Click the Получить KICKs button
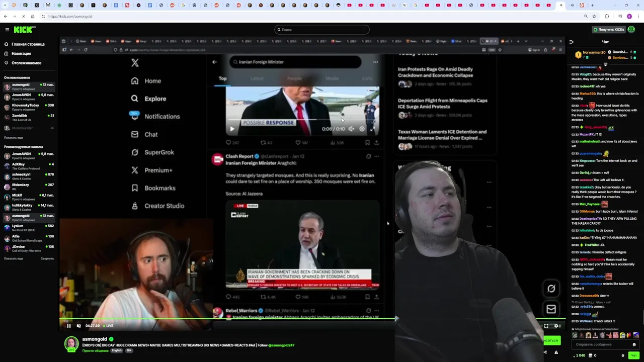Image resolution: width=644 pixels, height=362 pixels. coord(609,30)
